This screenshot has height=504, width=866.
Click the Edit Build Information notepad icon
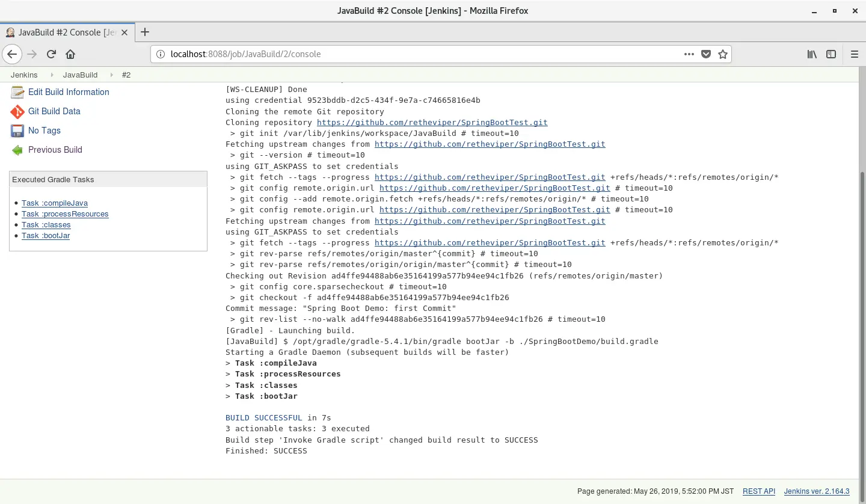point(17,92)
